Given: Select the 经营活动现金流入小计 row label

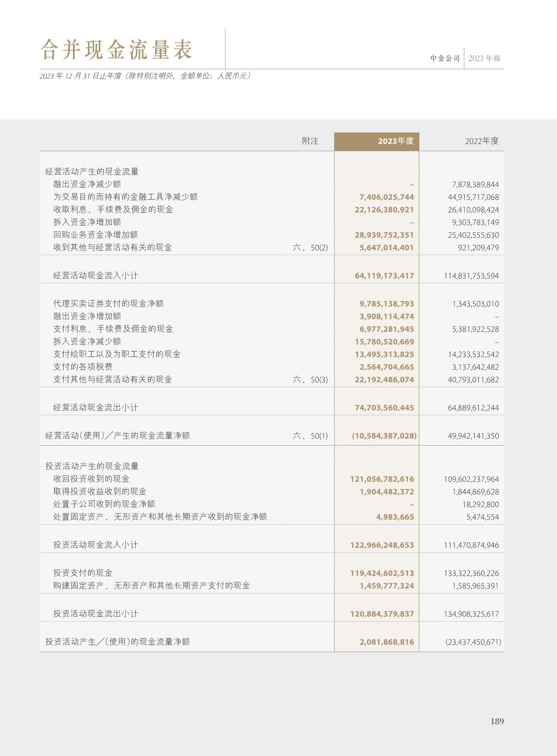Looking at the screenshot, I should [95, 276].
